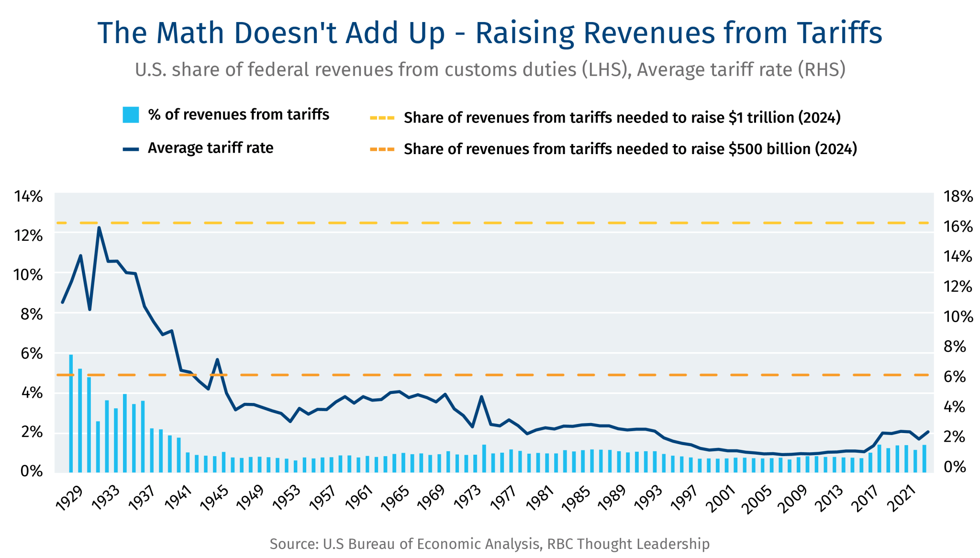The height and width of the screenshot is (558, 980).
Task: Click the chart title 'The Math Doesn't Add Up'
Action: coord(490,33)
